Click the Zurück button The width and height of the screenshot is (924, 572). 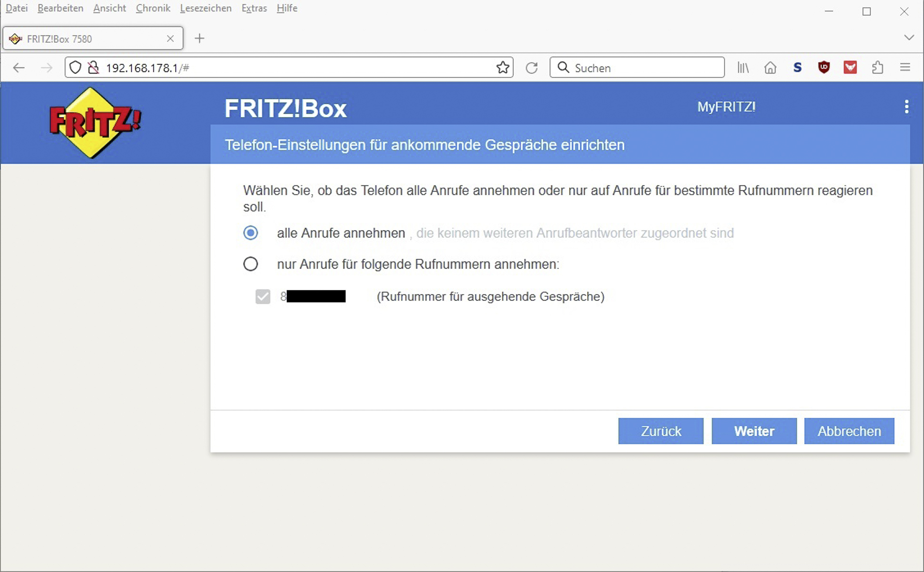pyautogui.click(x=661, y=431)
